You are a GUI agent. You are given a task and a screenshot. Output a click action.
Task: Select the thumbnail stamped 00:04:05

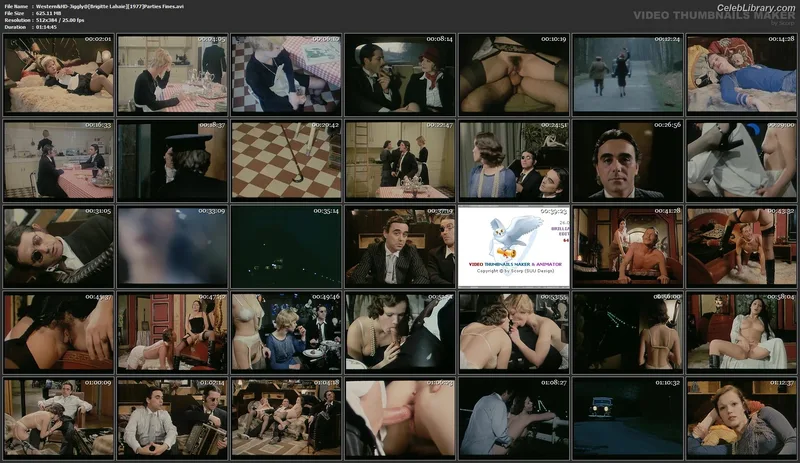point(172,75)
